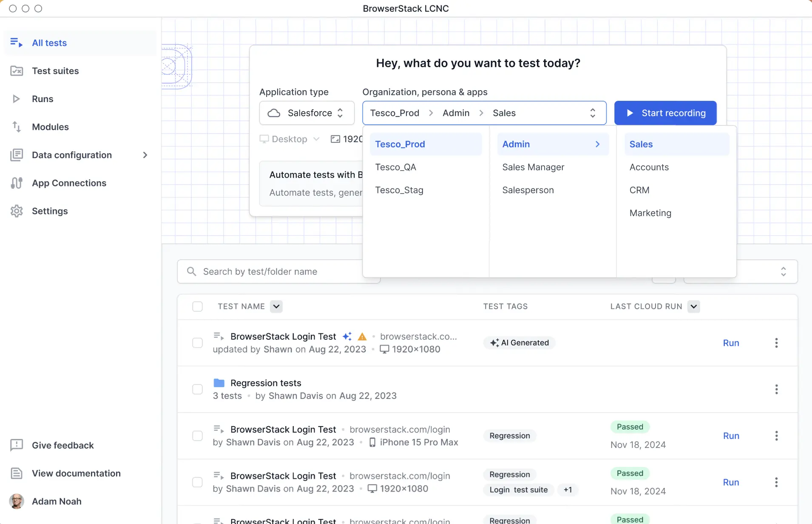Show the +1 additional tags
812x524 pixels.
tap(568, 490)
